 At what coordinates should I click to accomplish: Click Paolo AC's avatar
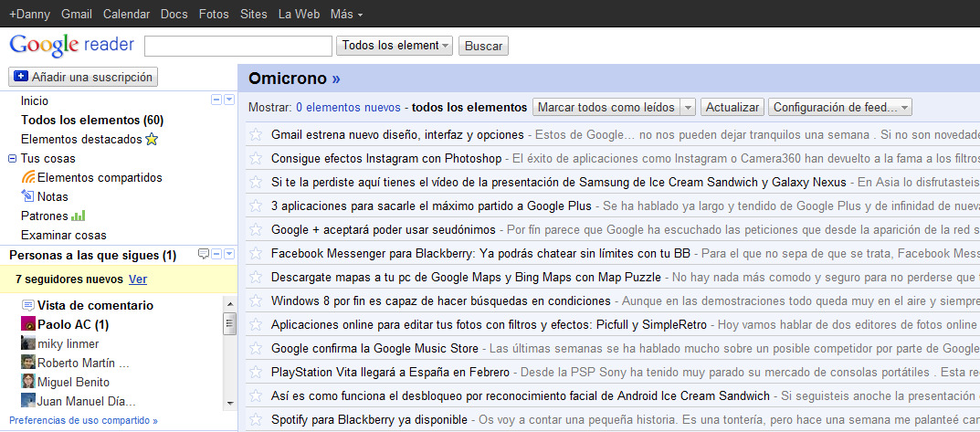click(28, 324)
